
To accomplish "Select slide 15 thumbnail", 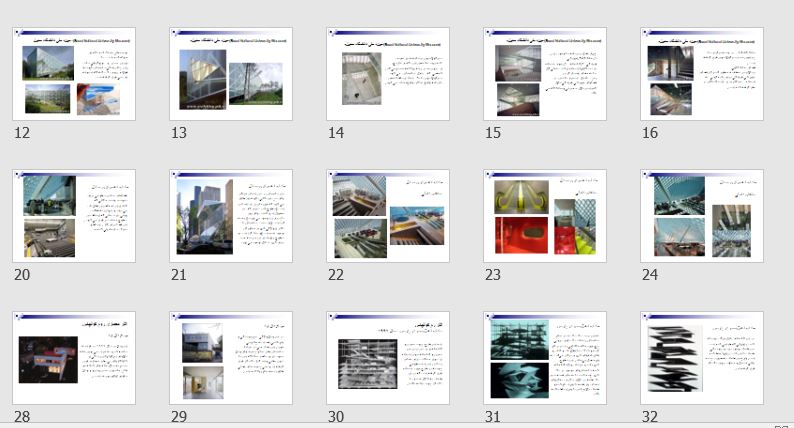I will pyautogui.click(x=545, y=74).
